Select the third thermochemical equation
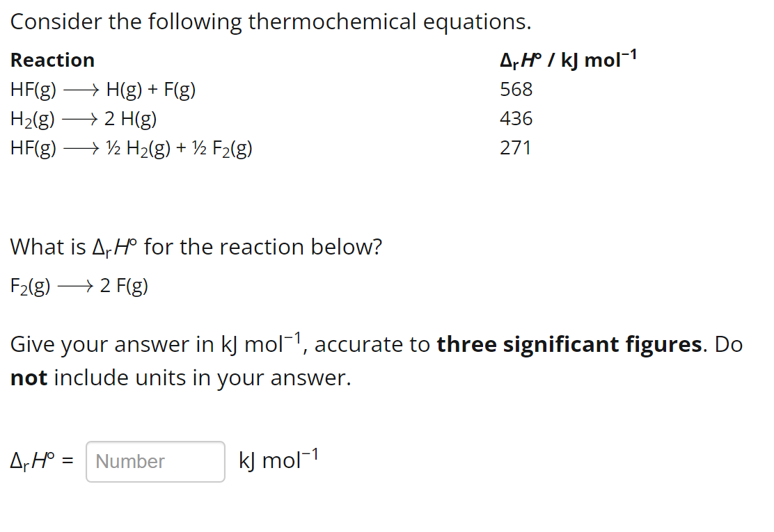Image resolution: width=774 pixels, height=532 pixels. pos(131,147)
